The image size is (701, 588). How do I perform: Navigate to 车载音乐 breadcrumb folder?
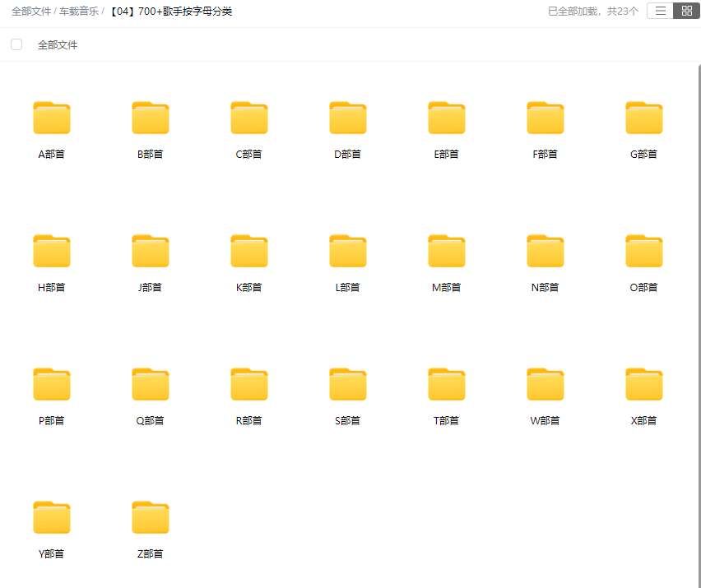(x=79, y=12)
